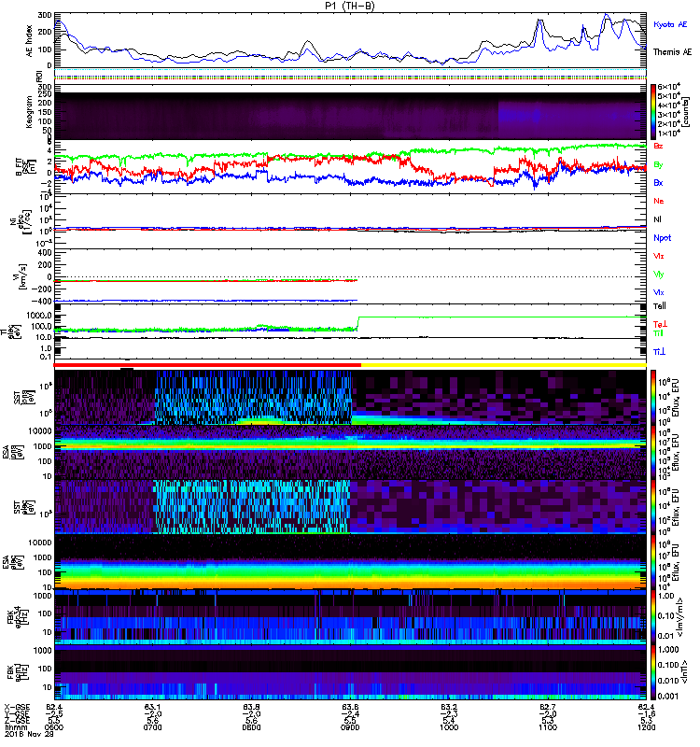Viewport: 700px width, 747px height.
Task: Click the 1000.0 temperature axis tick
Action: [39, 316]
